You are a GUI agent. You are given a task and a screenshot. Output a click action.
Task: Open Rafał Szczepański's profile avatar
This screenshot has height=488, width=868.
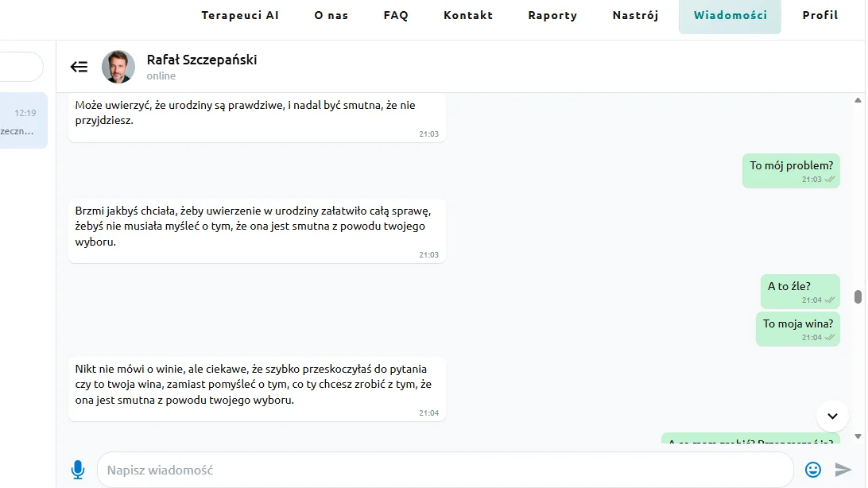pos(118,67)
